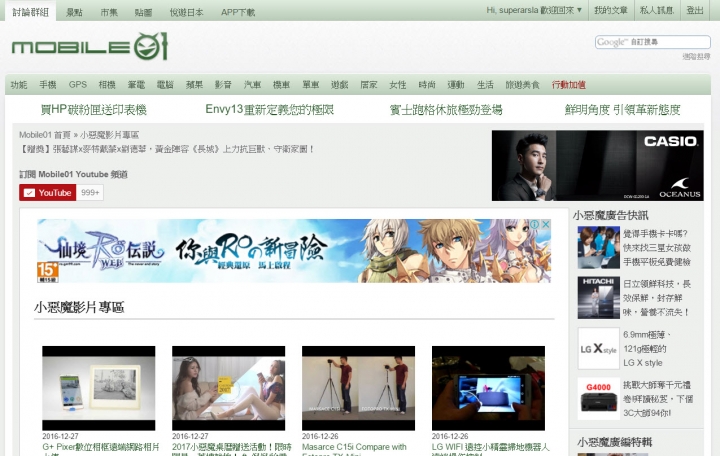Screen dimensions: 720x456
Task: Click the LG WIFI 遠控 video title
Action: (490, 449)
